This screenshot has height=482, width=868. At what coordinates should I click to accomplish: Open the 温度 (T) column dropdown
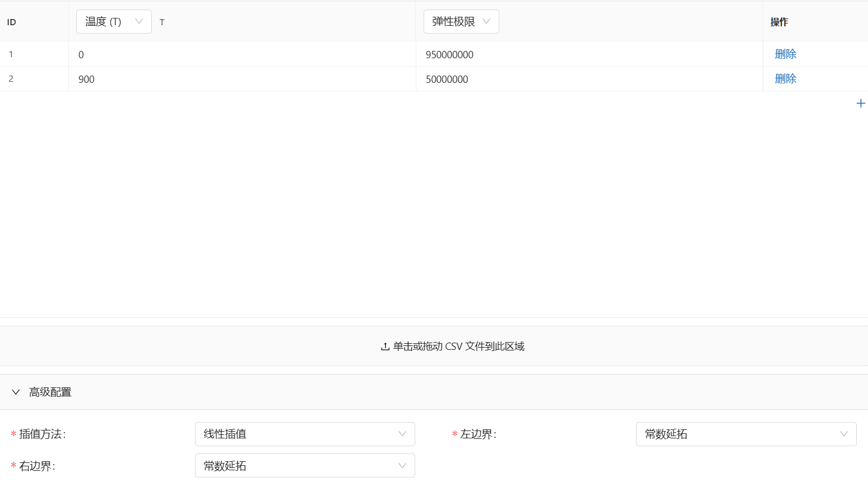point(114,22)
